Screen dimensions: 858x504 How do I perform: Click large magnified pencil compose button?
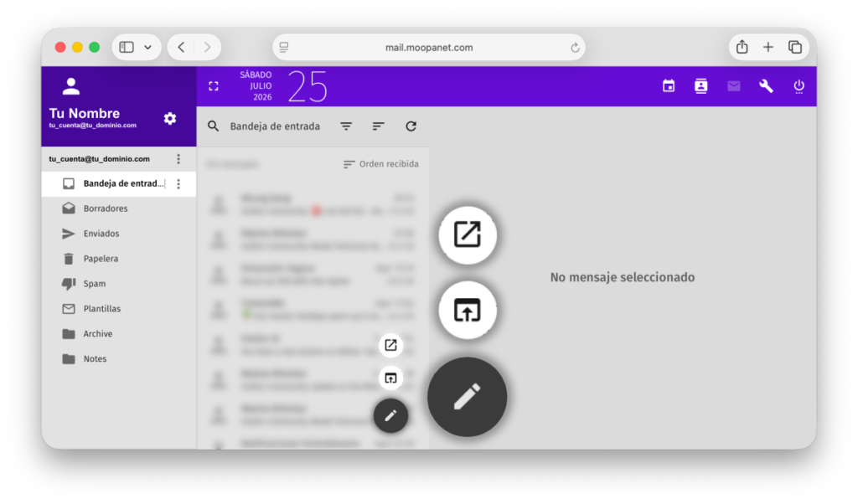467,397
